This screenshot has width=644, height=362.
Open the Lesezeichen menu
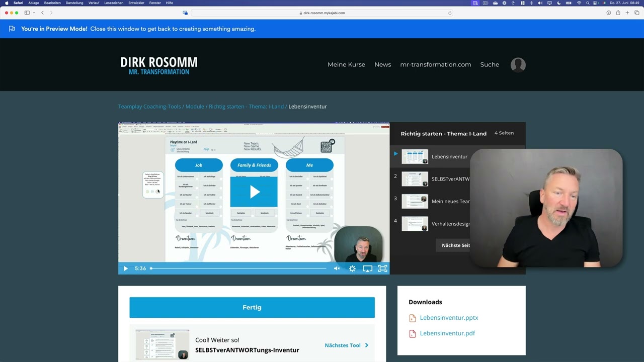pyautogui.click(x=114, y=3)
